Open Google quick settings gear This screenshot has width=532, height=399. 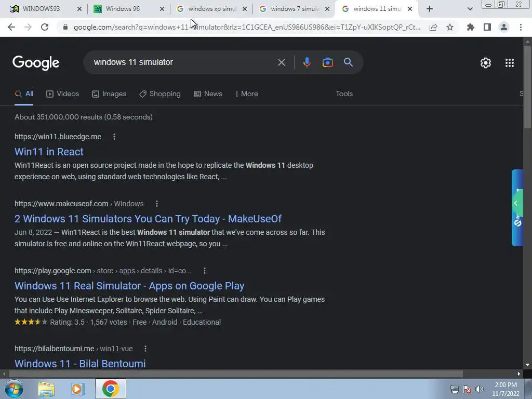click(x=486, y=63)
